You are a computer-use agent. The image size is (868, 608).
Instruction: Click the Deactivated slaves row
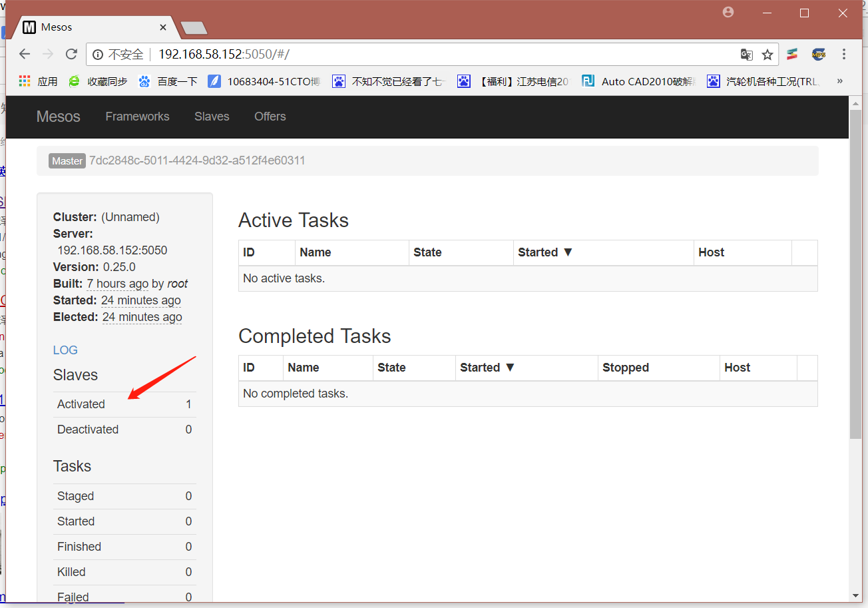(x=124, y=430)
